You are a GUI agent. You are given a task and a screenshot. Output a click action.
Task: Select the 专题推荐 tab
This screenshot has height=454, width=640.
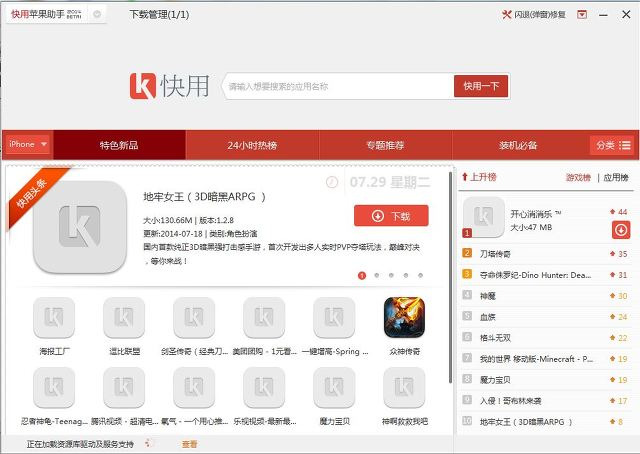pos(385,145)
